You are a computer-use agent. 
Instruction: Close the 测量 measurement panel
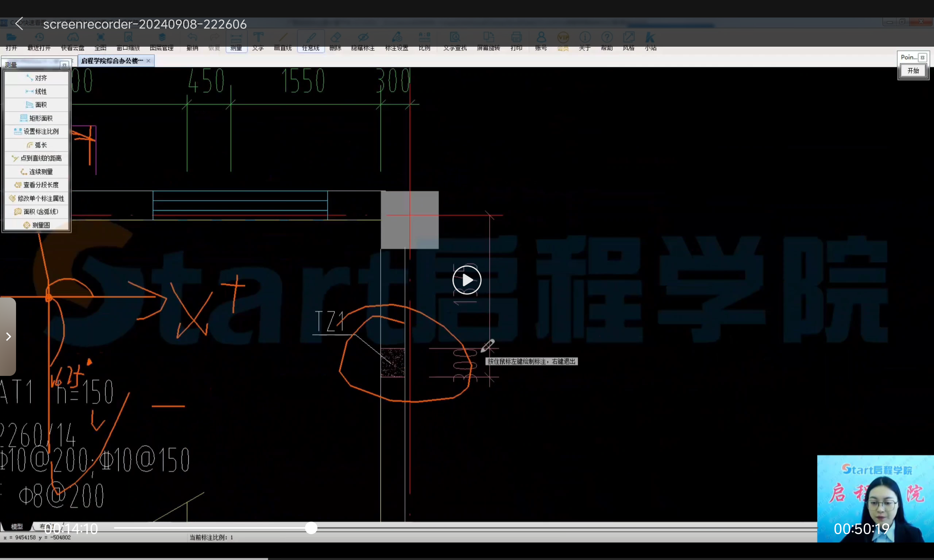pos(65,65)
